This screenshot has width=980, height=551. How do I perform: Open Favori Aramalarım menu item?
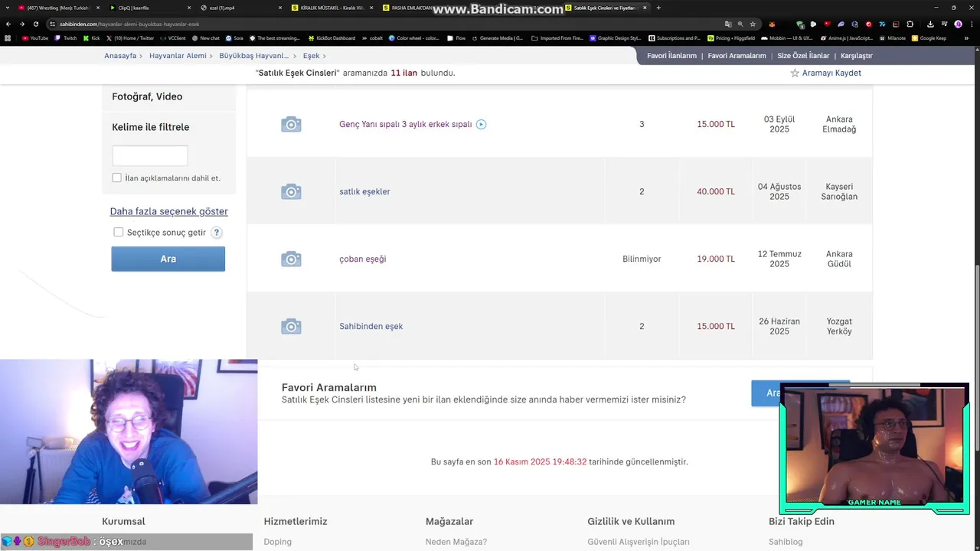point(737,56)
